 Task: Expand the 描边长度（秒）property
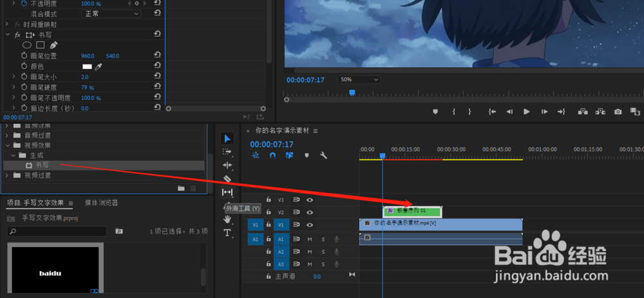14,108
